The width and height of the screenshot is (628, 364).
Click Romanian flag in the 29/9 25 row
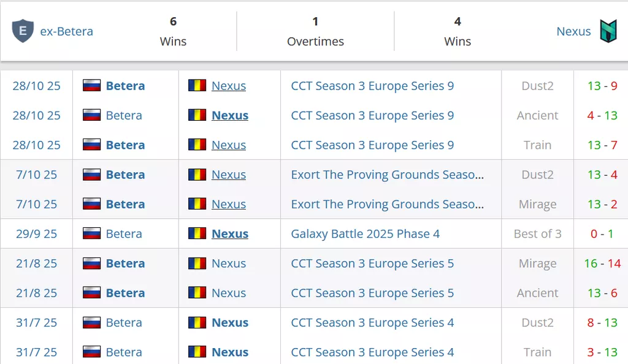(x=197, y=233)
